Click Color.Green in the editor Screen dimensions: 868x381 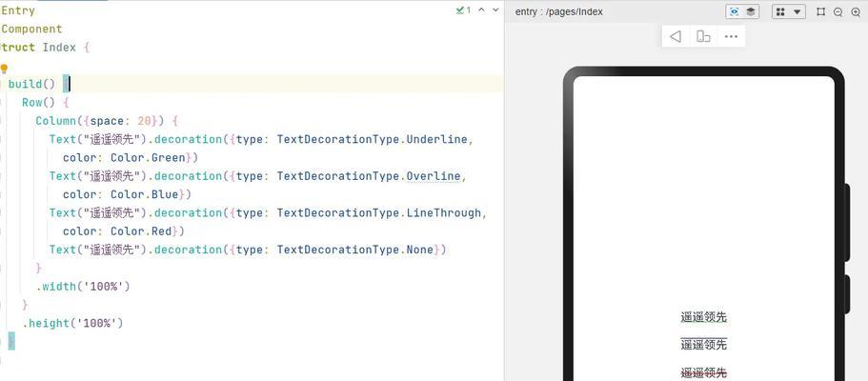point(148,158)
